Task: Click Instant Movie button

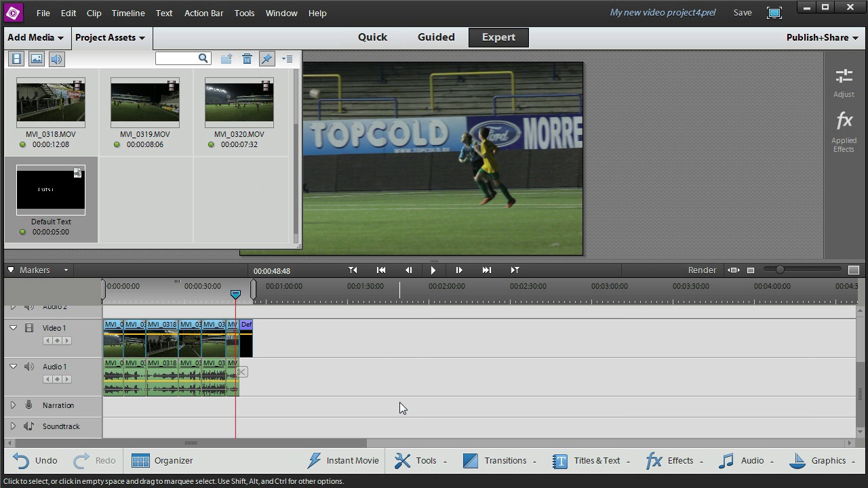Action: pos(343,460)
